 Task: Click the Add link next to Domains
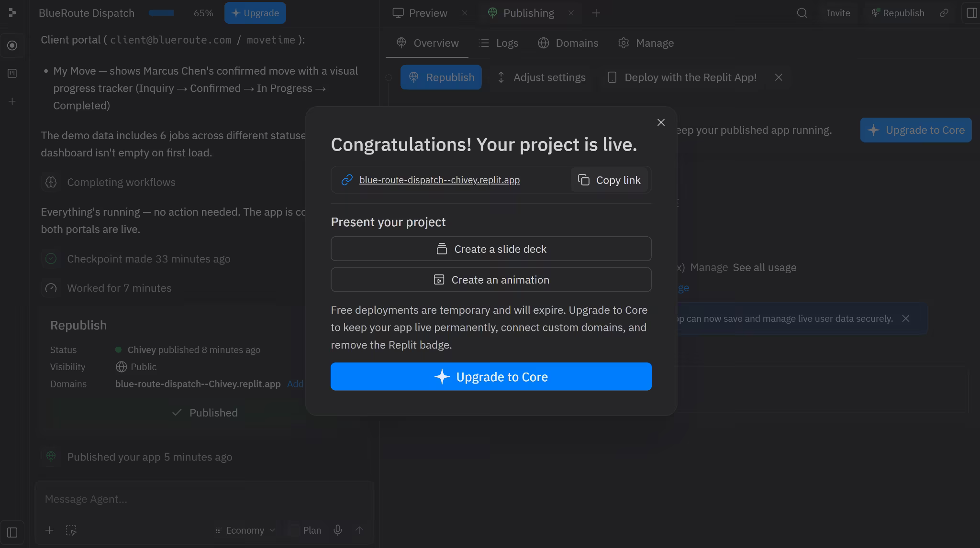click(x=295, y=384)
